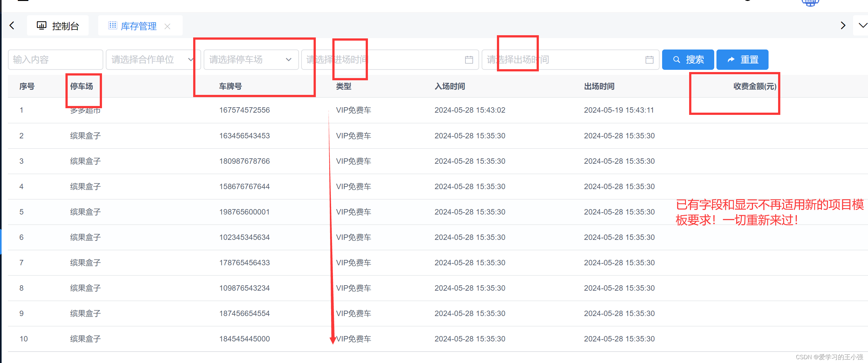The width and height of the screenshot is (868, 363).
Task: Click the 控制台 monitor icon
Action: coord(41,26)
